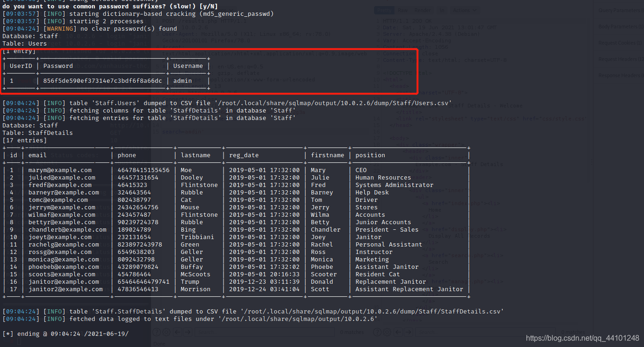Click reg_date 2019-05-01 20:16:33

[264, 274]
